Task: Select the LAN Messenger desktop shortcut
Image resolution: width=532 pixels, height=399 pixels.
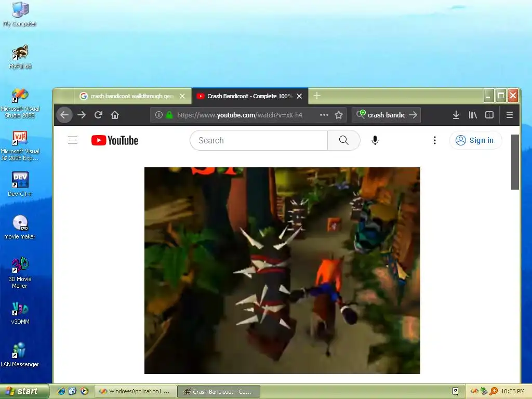Action: 20,355
